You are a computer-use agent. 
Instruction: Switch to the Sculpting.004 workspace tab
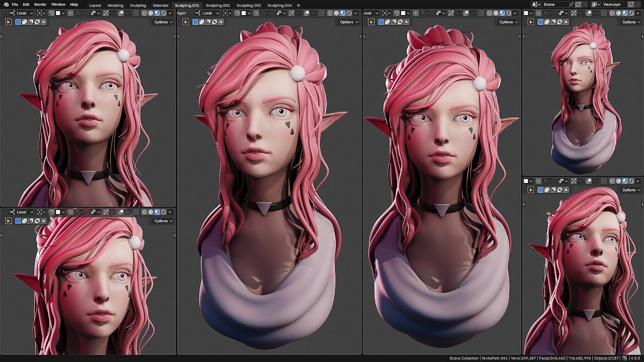pos(280,5)
